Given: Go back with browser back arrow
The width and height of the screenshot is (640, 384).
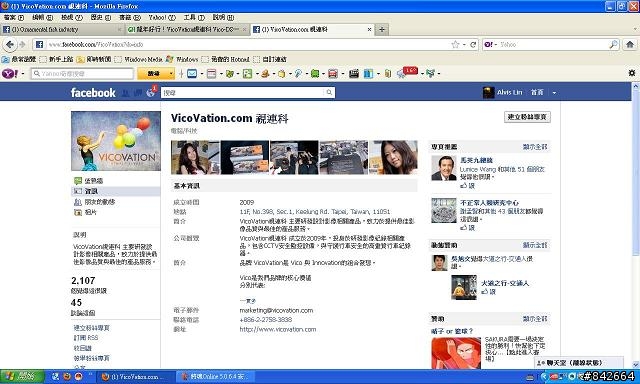Looking at the screenshot, I should [x=9, y=44].
